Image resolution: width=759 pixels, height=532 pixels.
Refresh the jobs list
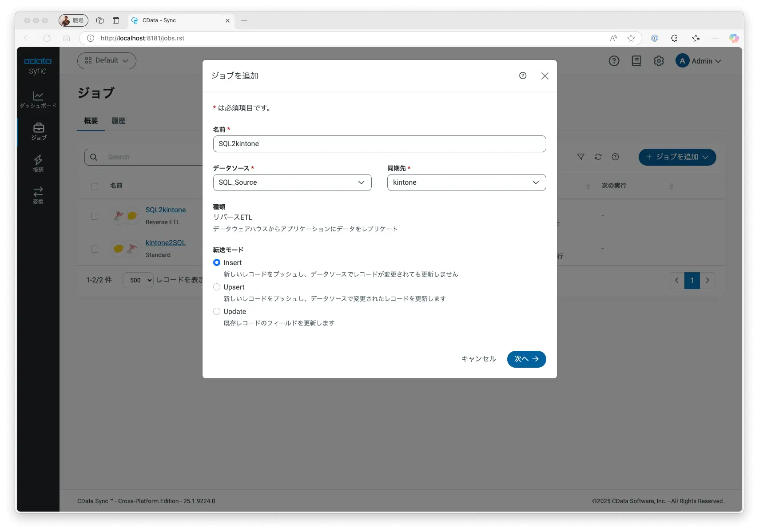click(x=598, y=157)
